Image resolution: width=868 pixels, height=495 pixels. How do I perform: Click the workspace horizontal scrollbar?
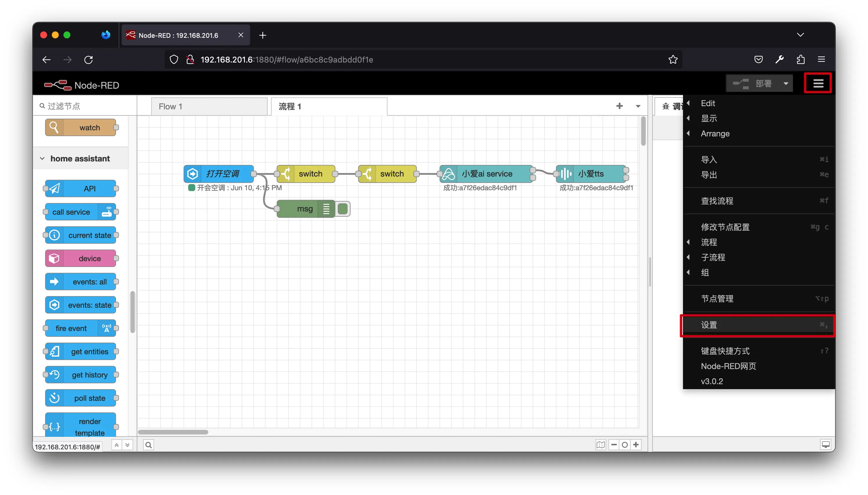(173, 432)
